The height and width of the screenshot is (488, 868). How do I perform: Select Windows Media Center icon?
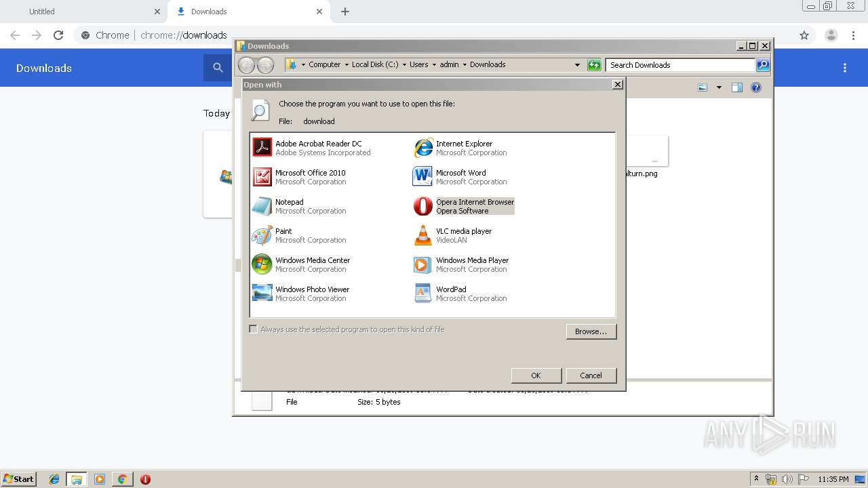262,264
